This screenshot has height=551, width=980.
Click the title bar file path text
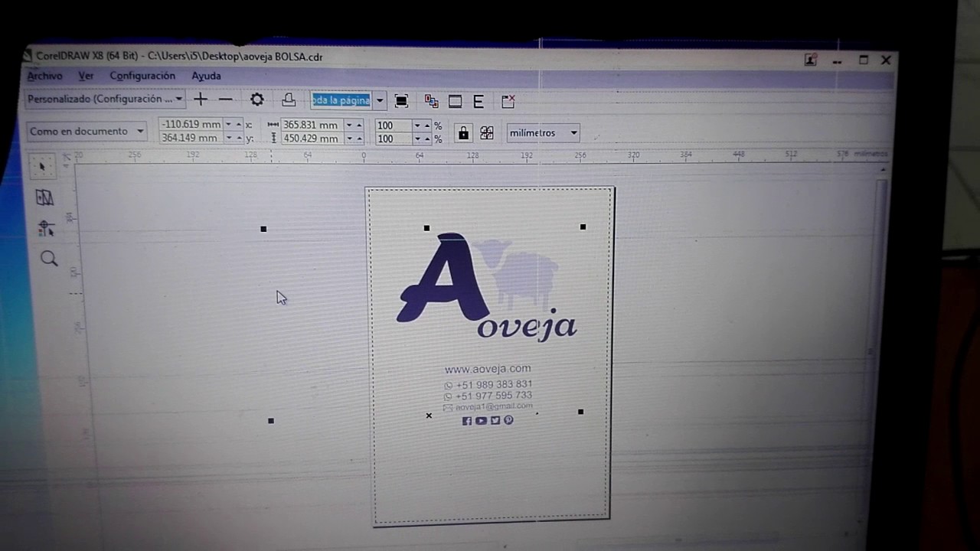[x=235, y=57]
